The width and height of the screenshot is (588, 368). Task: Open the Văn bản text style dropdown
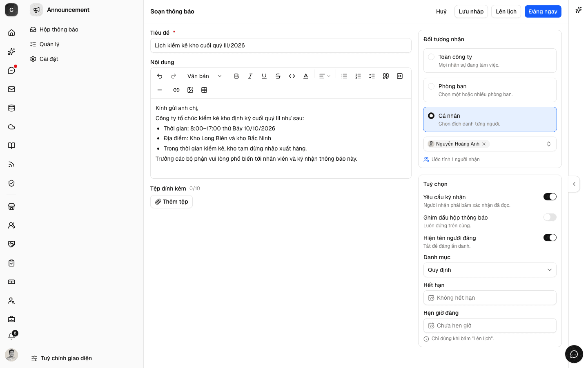[204, 76]
